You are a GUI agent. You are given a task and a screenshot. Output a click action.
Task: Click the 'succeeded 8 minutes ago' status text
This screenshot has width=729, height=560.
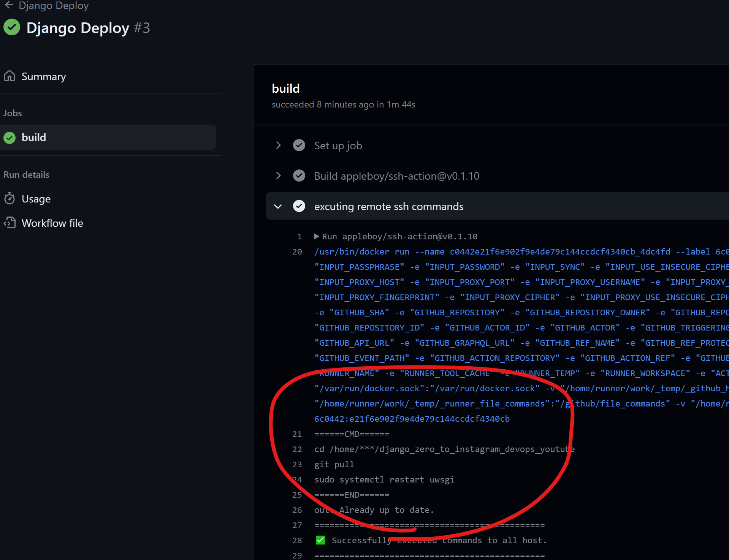[344, 104]
